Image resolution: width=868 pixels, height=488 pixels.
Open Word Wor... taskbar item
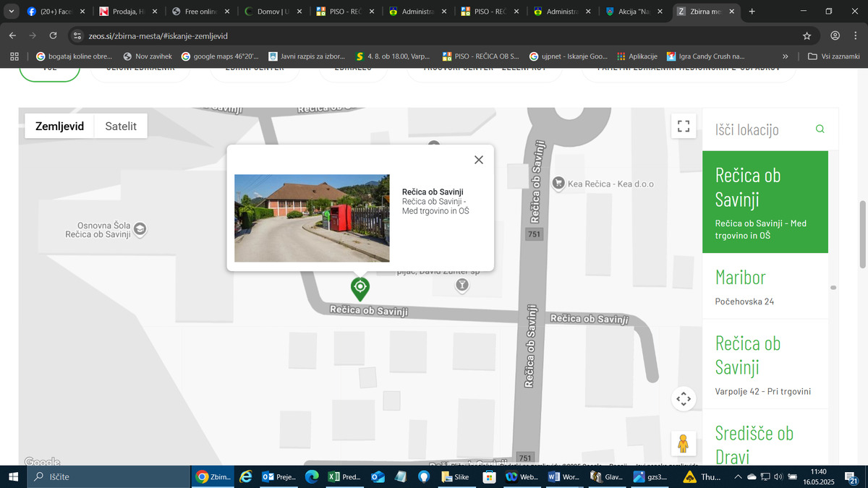pos(564,476)
